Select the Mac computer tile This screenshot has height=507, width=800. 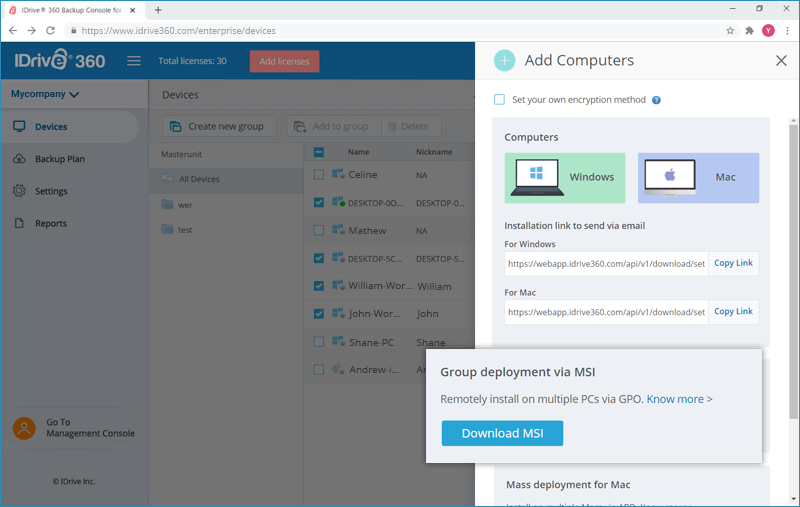tap(698, 178)
